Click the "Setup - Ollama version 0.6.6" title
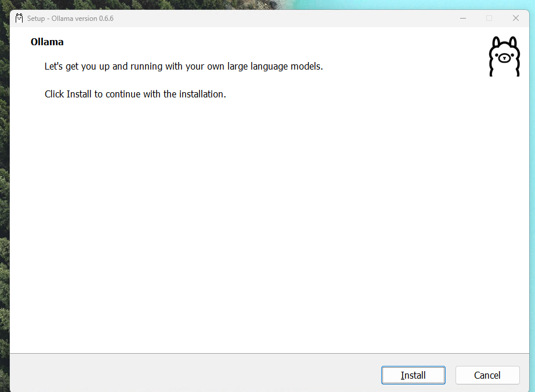The height and width of the screenshot is (392, 535). [x=70, y=19]
